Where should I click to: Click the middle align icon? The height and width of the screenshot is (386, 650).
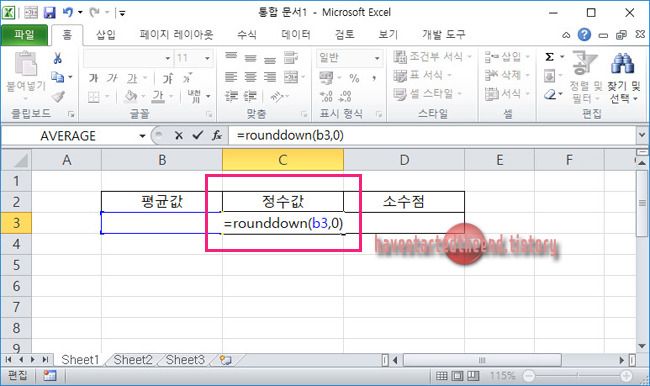click(x=250, y=57)
